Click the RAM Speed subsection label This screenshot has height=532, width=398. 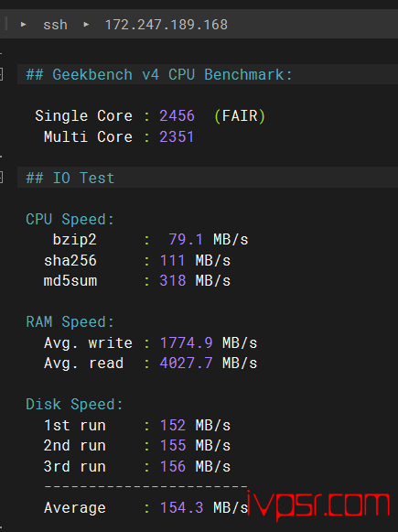point(70,322)
